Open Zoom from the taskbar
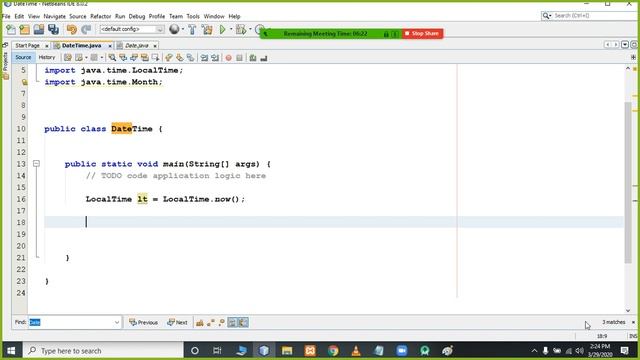The width and height of the screenshot is (640, 360). (x=402, y=351)
